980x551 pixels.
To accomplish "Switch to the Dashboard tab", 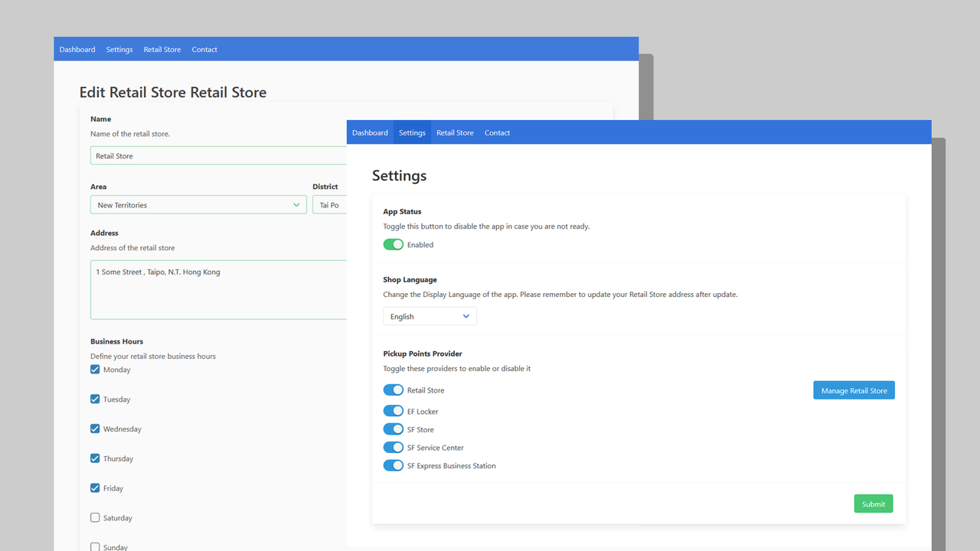I will [x=370, y=132].
